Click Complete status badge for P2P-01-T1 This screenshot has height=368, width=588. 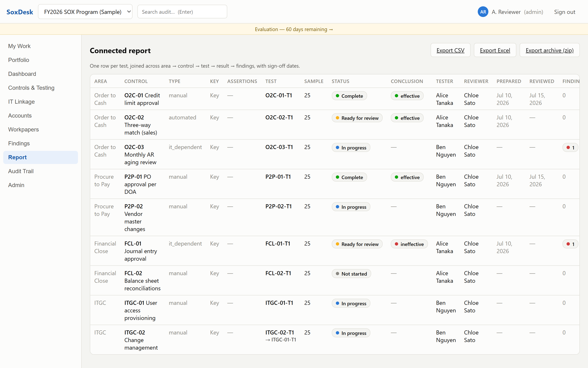coord(349,177)
